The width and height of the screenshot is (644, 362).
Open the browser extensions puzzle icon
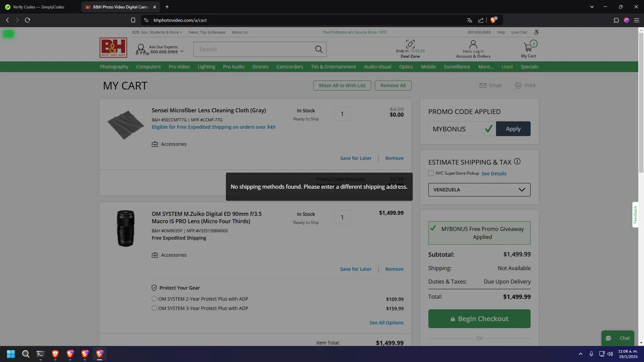click(617, 20)
